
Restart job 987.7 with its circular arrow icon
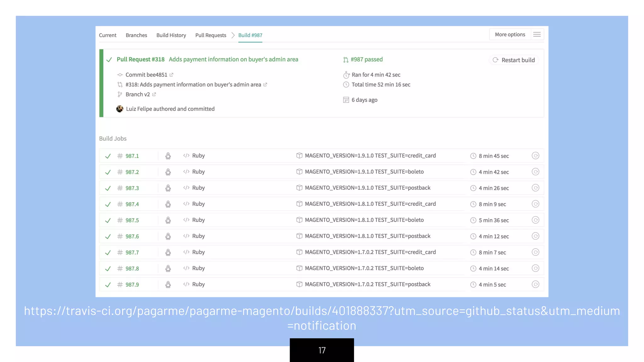click(536, 252)
